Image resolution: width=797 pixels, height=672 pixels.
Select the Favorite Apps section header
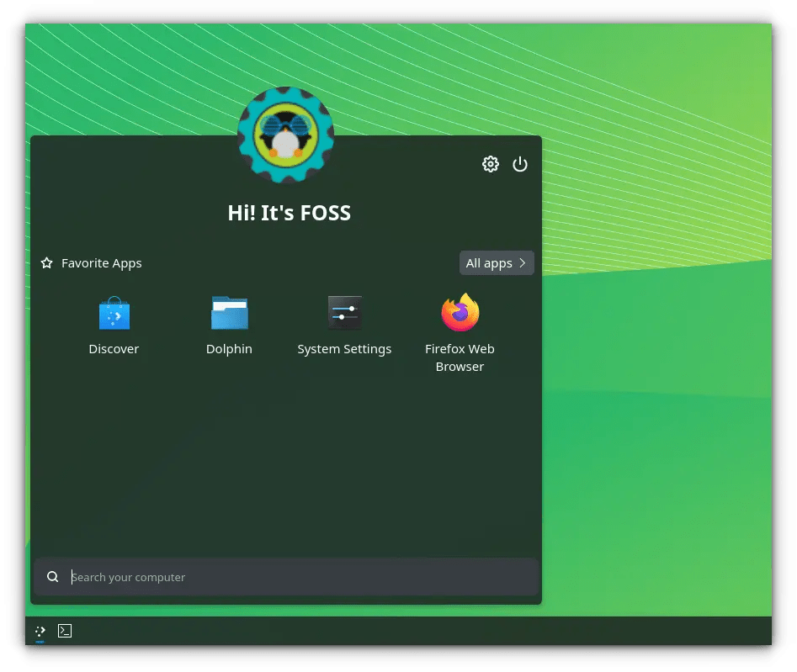[101, 262]
